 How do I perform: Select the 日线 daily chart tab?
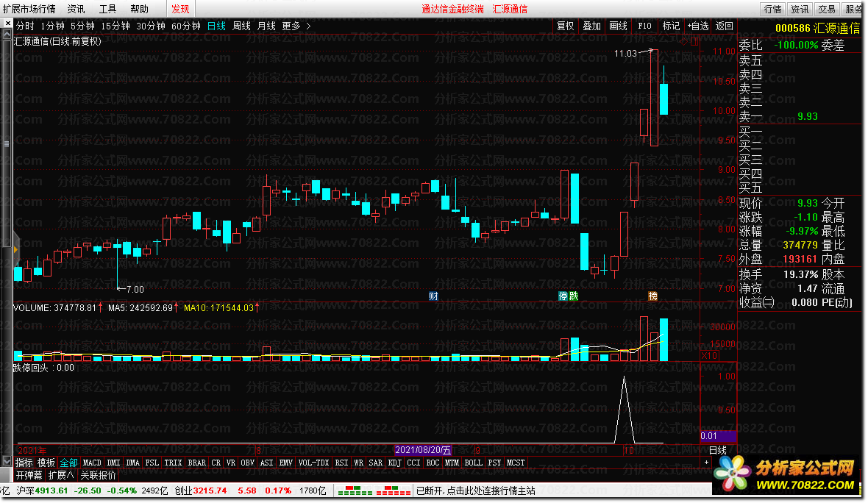coord(216,26)
